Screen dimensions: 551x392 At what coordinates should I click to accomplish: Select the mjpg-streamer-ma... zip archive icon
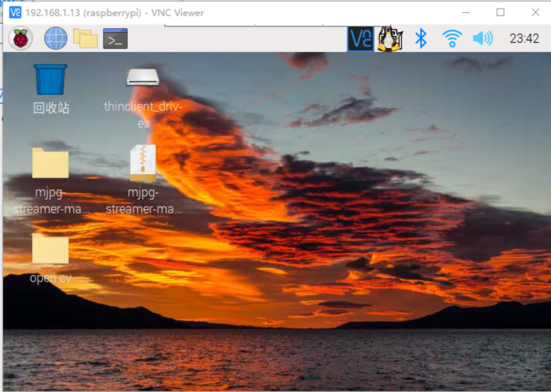coord(143,163)
